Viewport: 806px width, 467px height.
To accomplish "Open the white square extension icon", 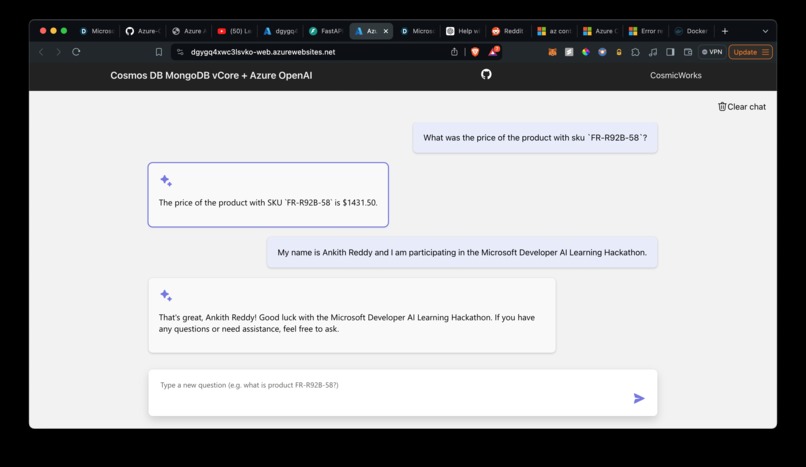I will click(x=569, y=52).
